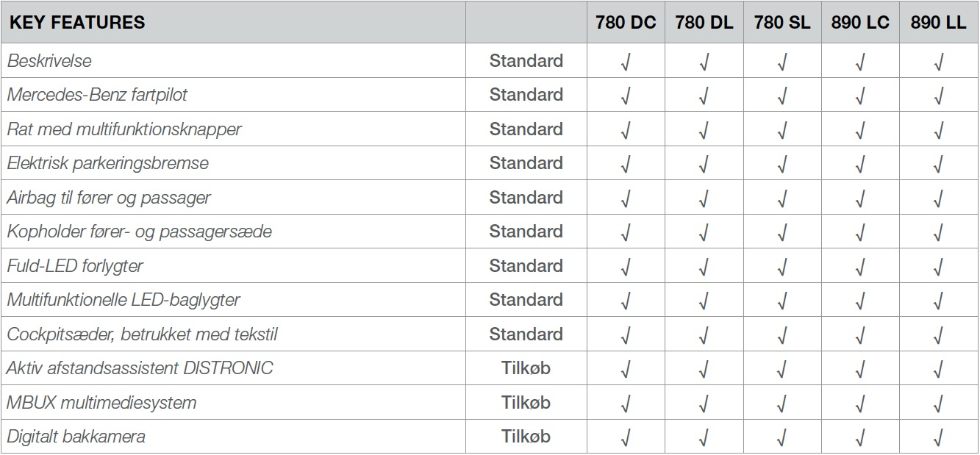The width and height of the screenshot is (980, 455).
Task: Click the Tilkøb label for Digitalt bakkamera
Action: [526, 437]
